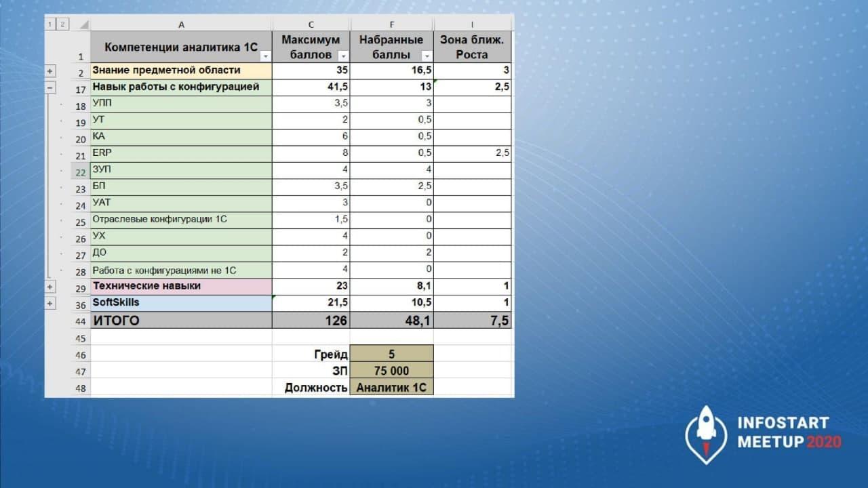
Task: Select column C header
Action: coord(311,24)
